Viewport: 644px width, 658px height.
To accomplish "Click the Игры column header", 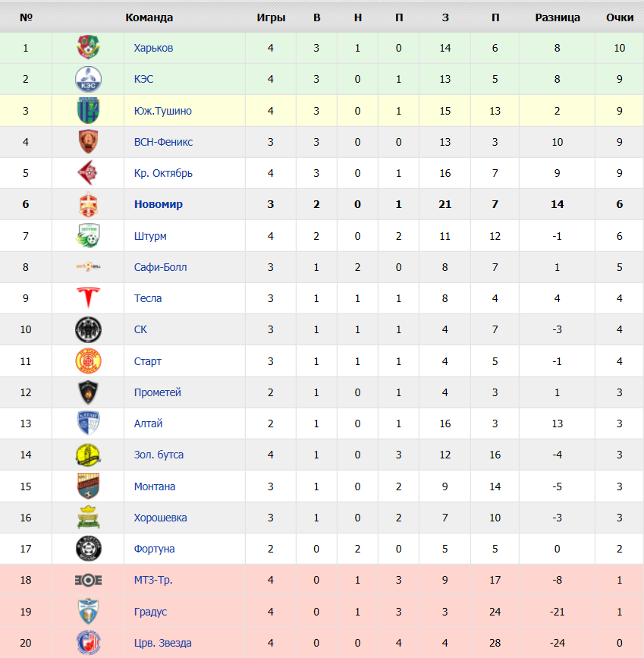I will 271,17.
